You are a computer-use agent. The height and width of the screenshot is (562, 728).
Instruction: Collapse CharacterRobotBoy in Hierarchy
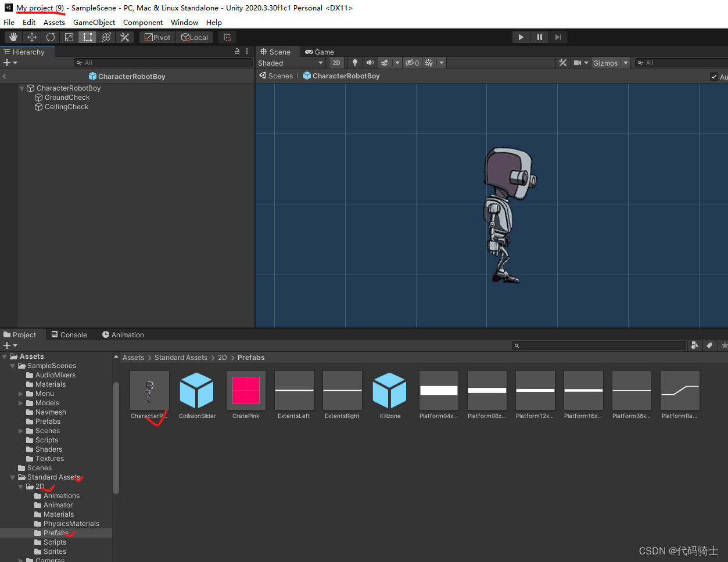21,88
